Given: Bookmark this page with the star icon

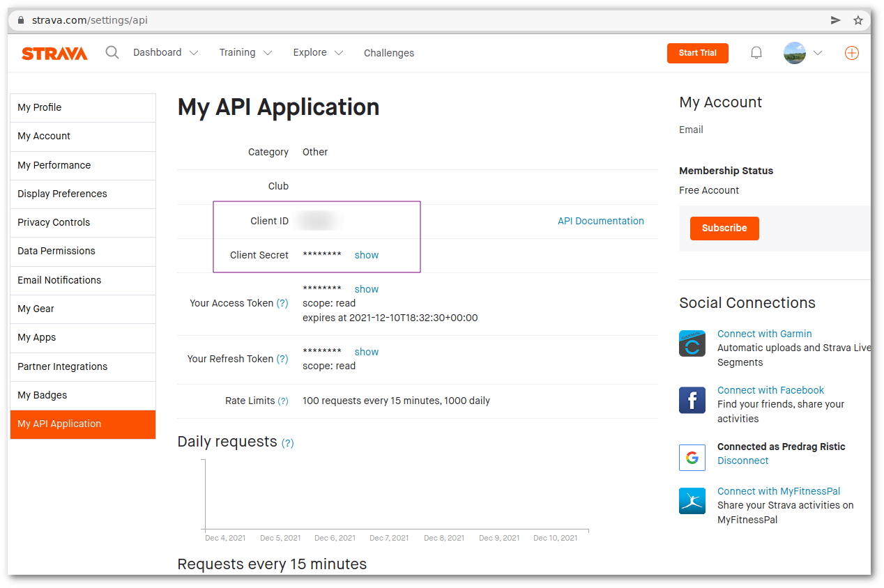Looking at the screenshot, I should [858, 20].
